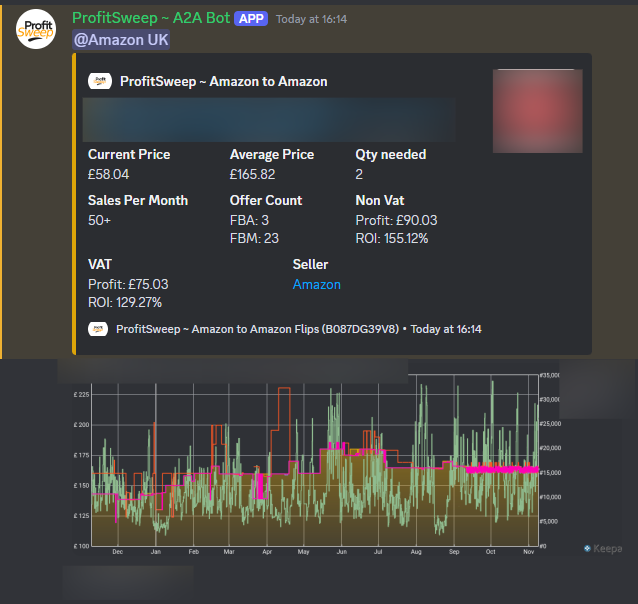
Task: Click the Current Price field heading
Action: [129, 155]
